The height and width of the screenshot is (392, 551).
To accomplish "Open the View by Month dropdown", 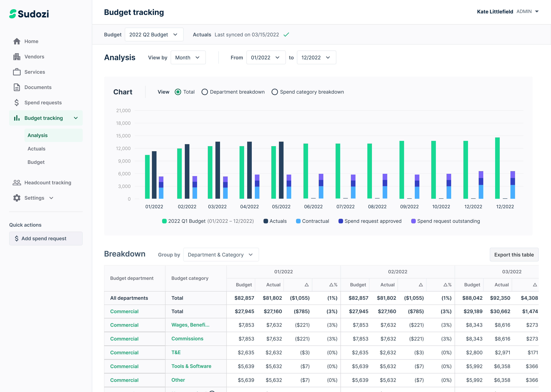I will (188, 57).
